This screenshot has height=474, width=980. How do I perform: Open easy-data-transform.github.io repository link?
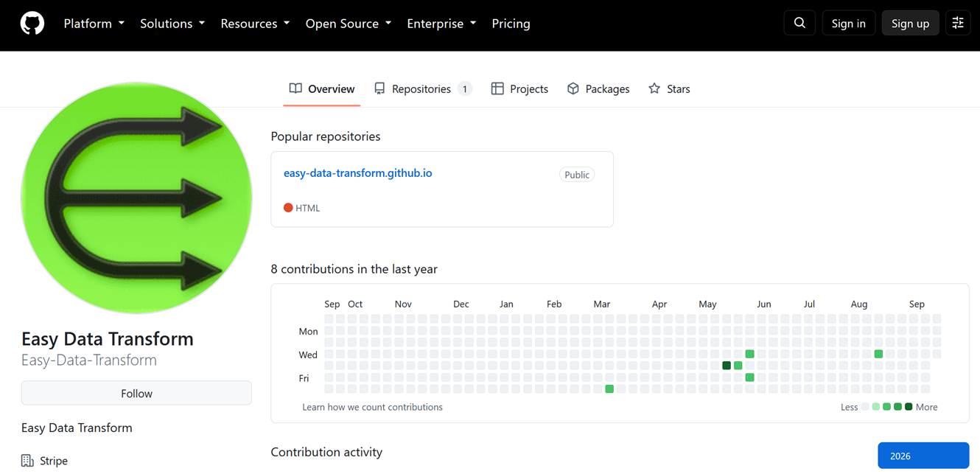tap(358, 173)
